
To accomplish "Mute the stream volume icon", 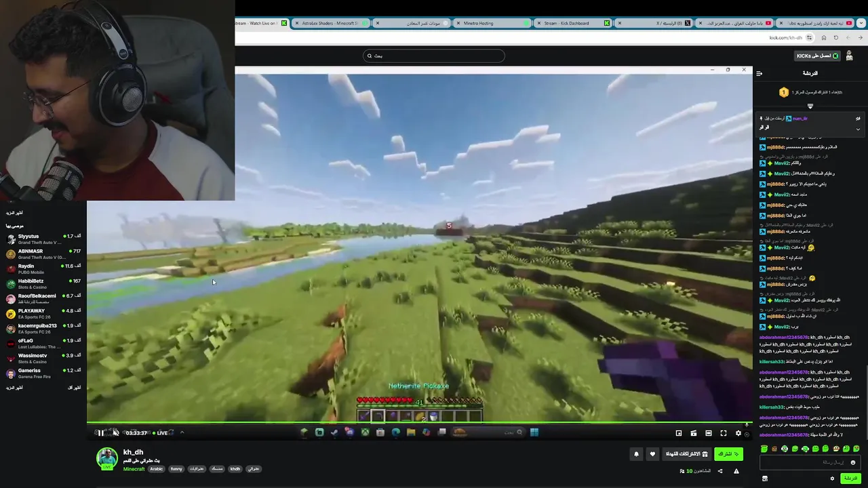I will click(116, 433).
